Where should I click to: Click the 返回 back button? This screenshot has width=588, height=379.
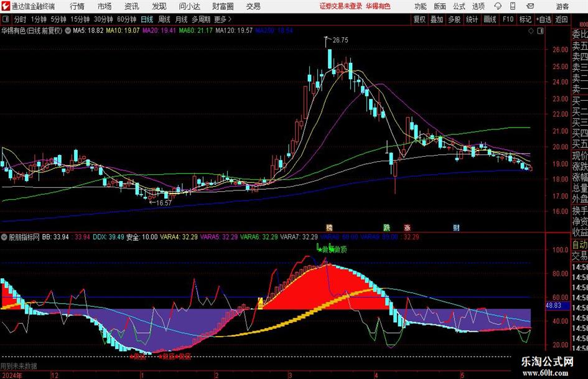click(561, 19)
